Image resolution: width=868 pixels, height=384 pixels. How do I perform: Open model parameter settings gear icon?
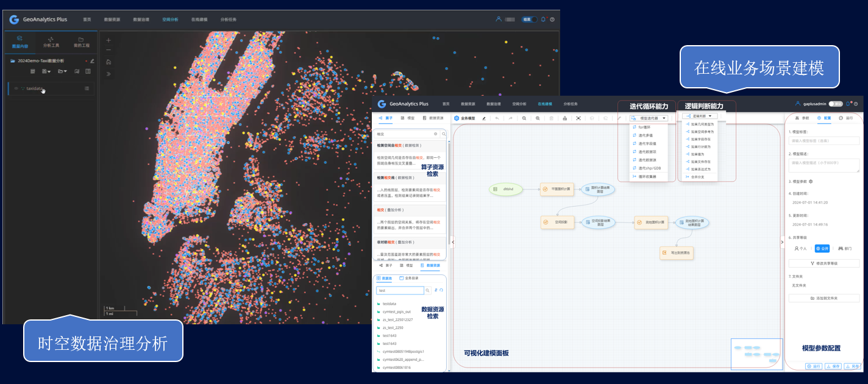[x=811, y=182]
